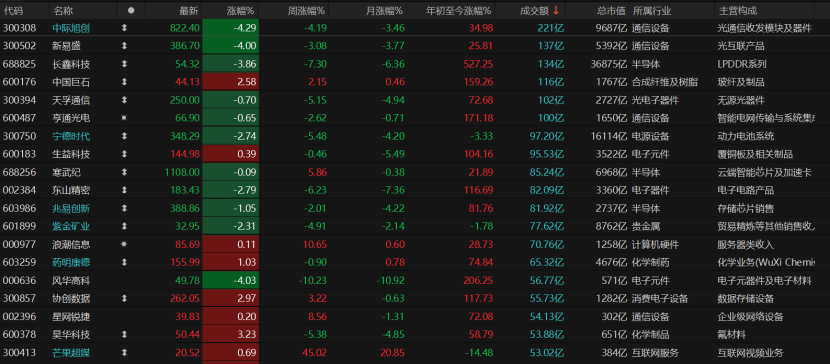Viewport: 830px width, 364px height.
Task: Click the latest price 822.40
Action: (185, 28)
